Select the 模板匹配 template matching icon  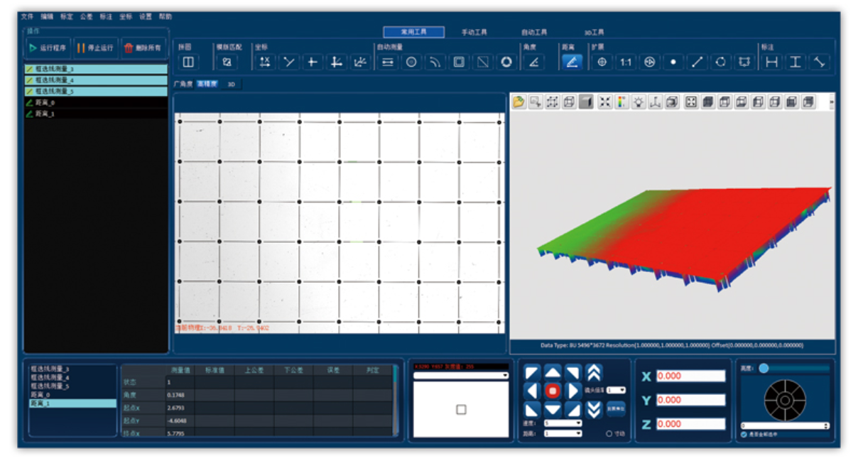[x=227, y=63]
